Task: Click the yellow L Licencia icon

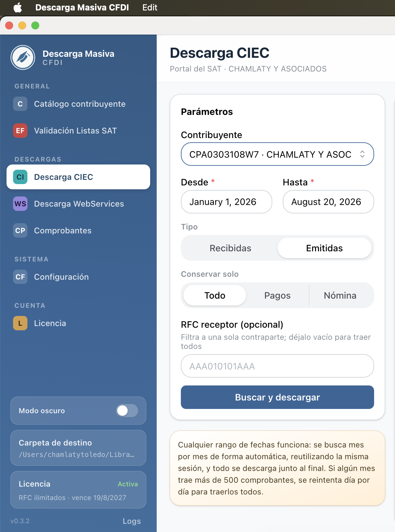Action: point(20,323)
